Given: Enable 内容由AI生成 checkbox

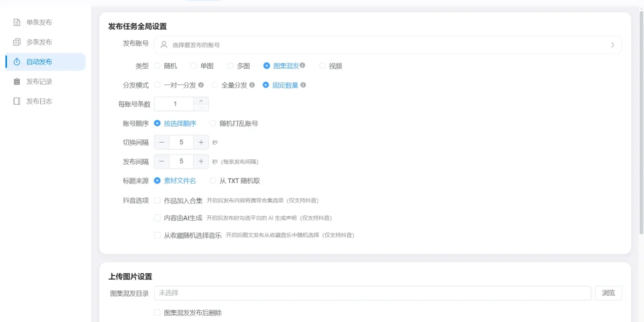Looking at the screenshot, I should 157,217.
